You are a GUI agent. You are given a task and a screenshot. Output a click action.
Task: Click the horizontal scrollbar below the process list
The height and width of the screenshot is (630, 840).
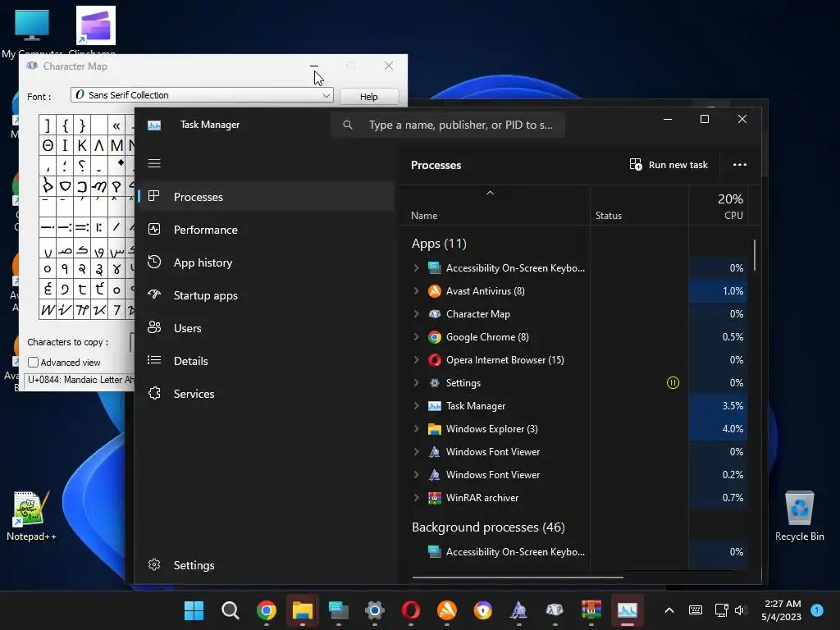pyautogui.click(x=518, y=577)
